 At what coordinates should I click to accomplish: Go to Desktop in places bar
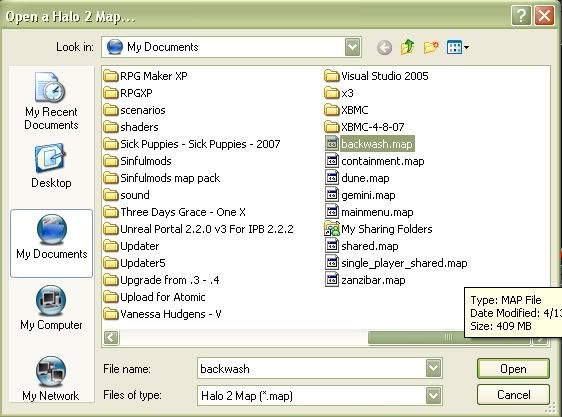coord(51,166)
